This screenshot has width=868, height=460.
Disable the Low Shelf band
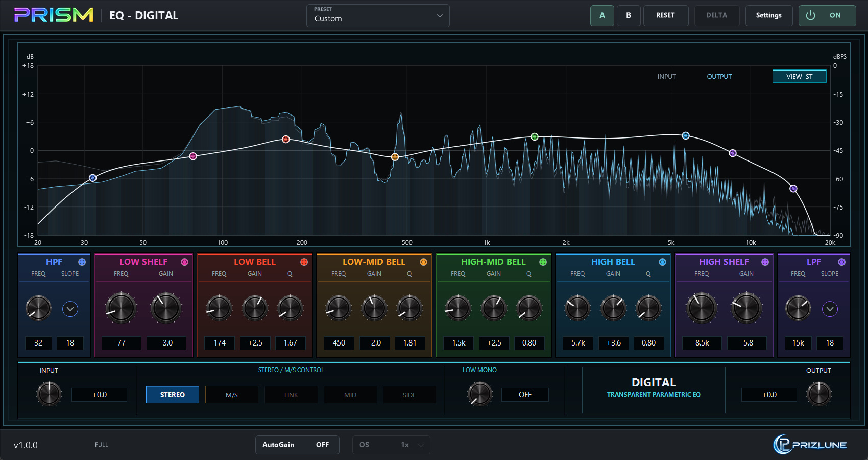pos(185,262)
